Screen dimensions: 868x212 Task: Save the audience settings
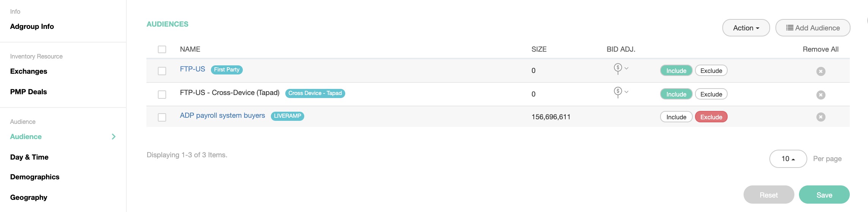[x=824, y=195]
